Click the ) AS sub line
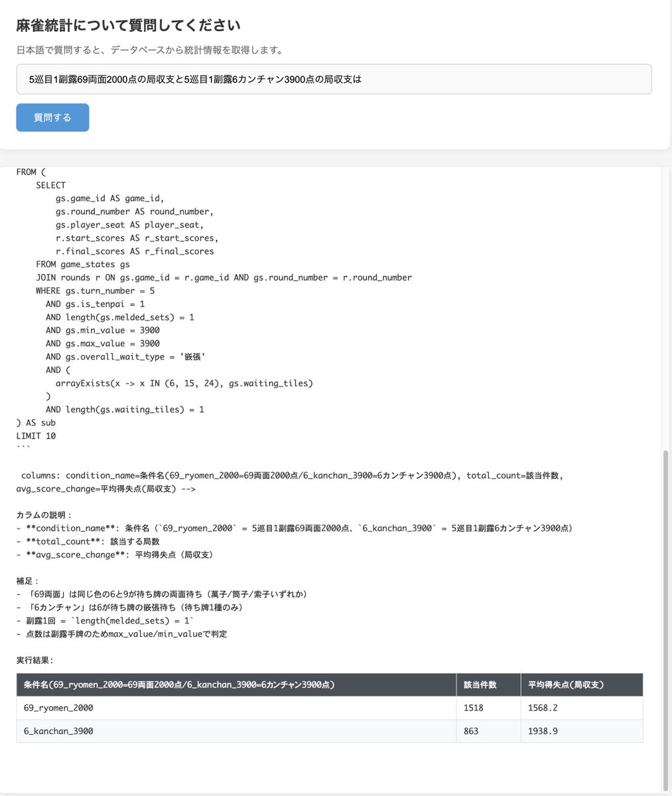This screenshot has width=672, height=796. tap(36, 423)
